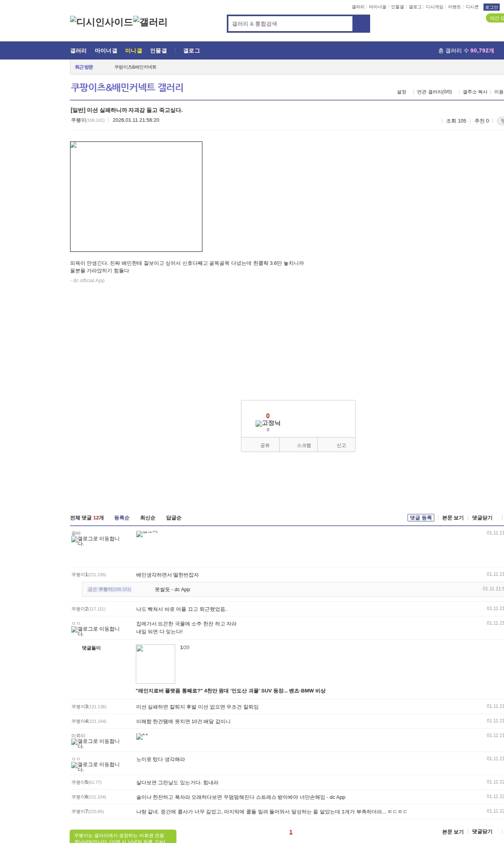Click the post title 미션 실패하니까 자괴감 들고 죽고싶다
504x843 pixels.
point(126,110)
